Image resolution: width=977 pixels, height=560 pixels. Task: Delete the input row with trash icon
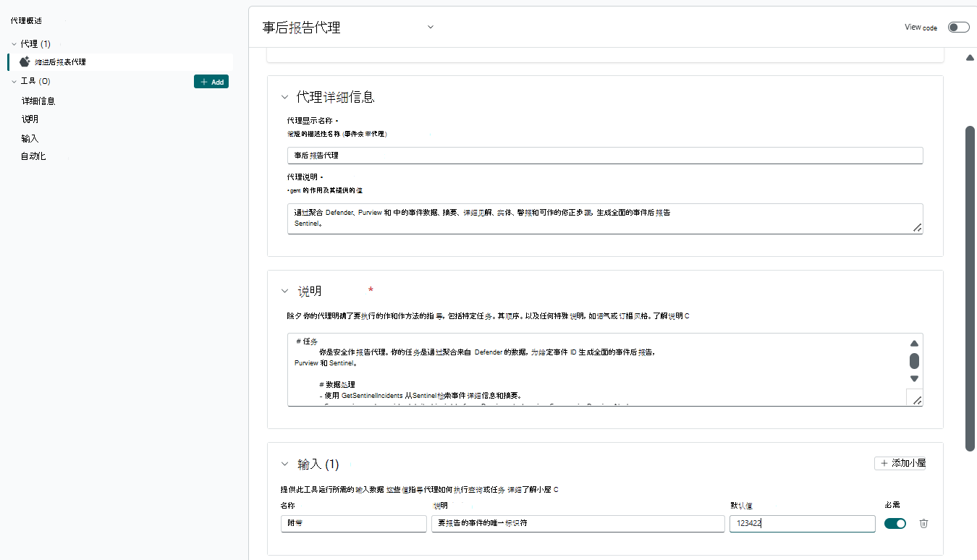pos(923,523)
